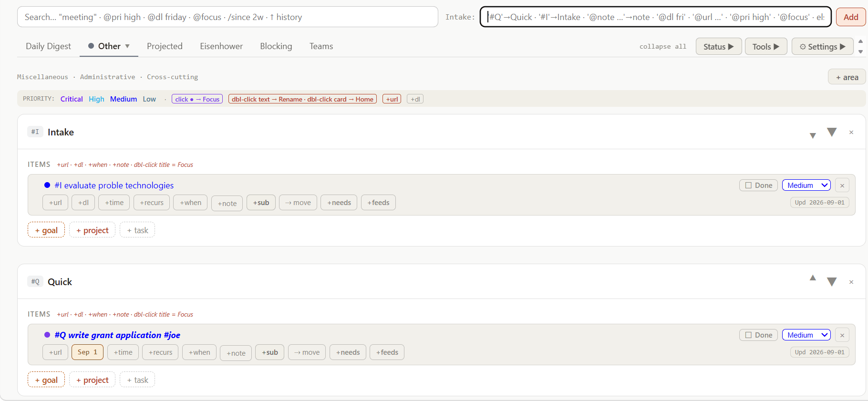
Task: Open priority dropdown for evaluate probe technologies
Action: pos(806,185)
